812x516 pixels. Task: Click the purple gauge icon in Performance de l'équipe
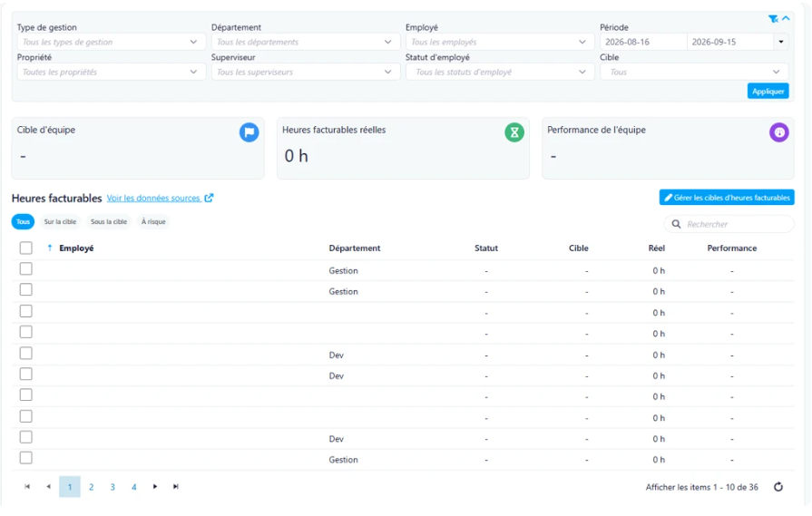778,132
